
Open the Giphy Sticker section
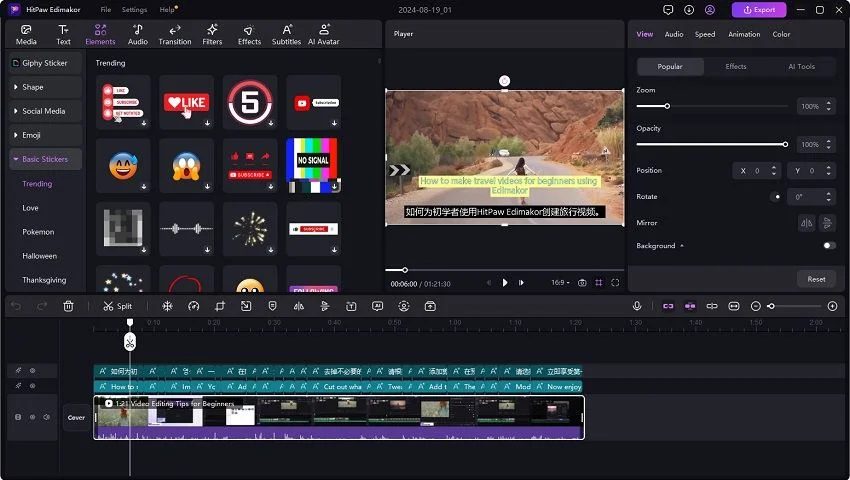point(46,63)
